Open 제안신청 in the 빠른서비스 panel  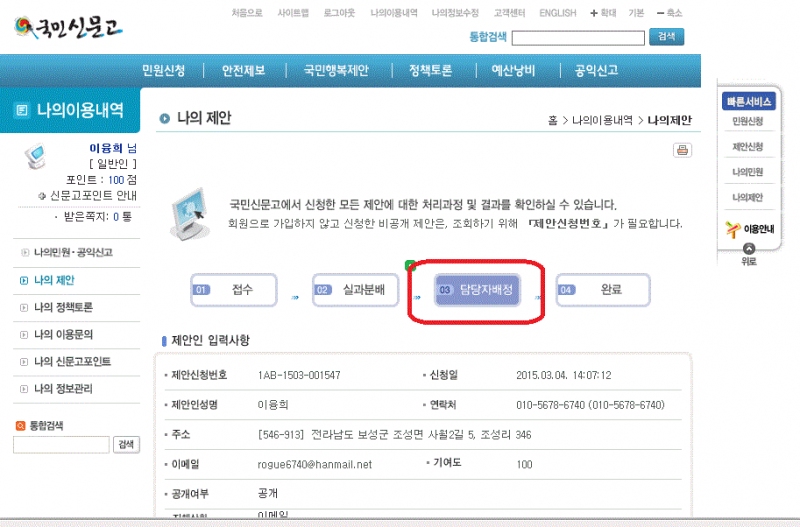point(748,146)
